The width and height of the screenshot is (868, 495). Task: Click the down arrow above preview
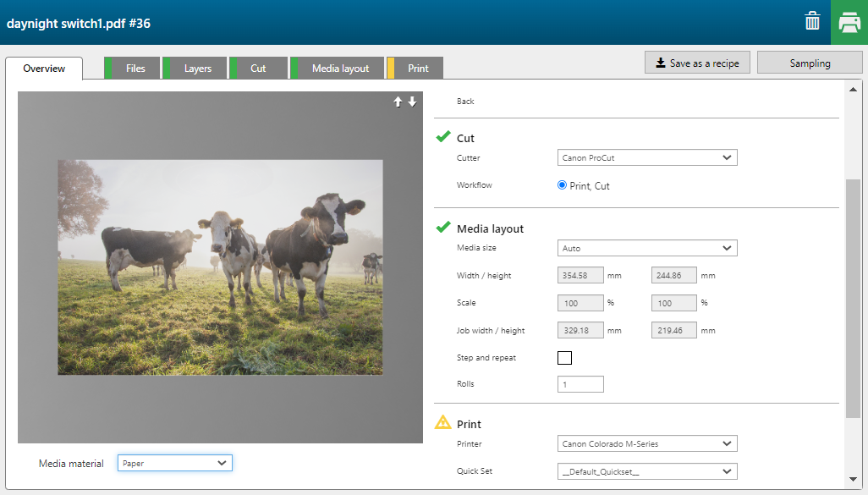point(412,102)
